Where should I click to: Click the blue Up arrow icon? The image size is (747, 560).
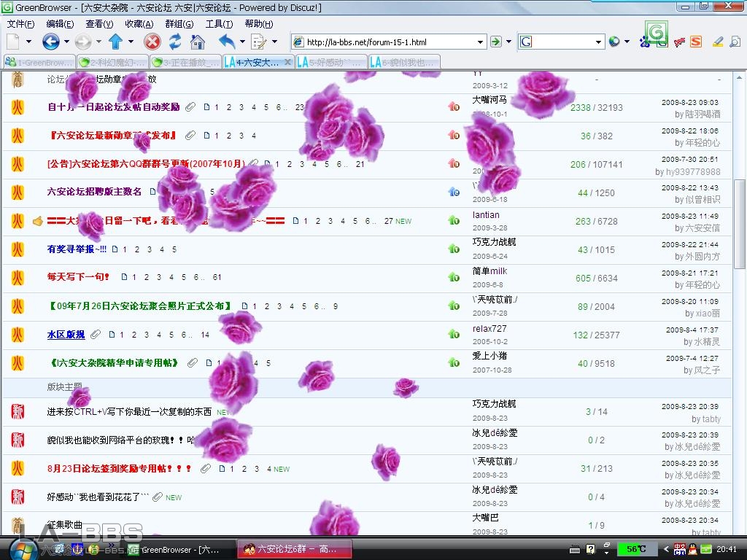tap(115, 42)
